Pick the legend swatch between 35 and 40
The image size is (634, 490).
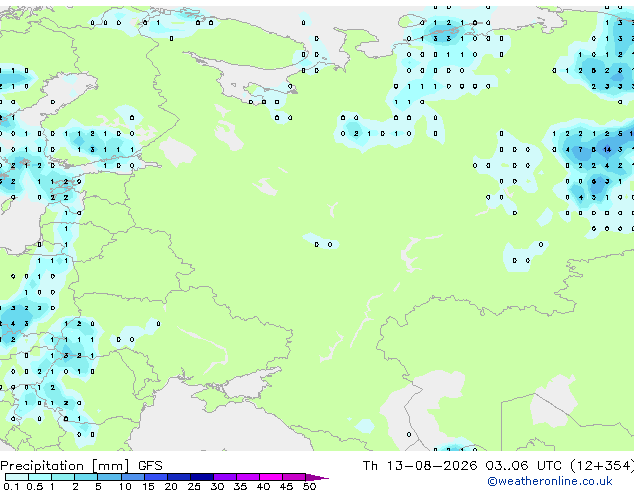click(248, 477)
